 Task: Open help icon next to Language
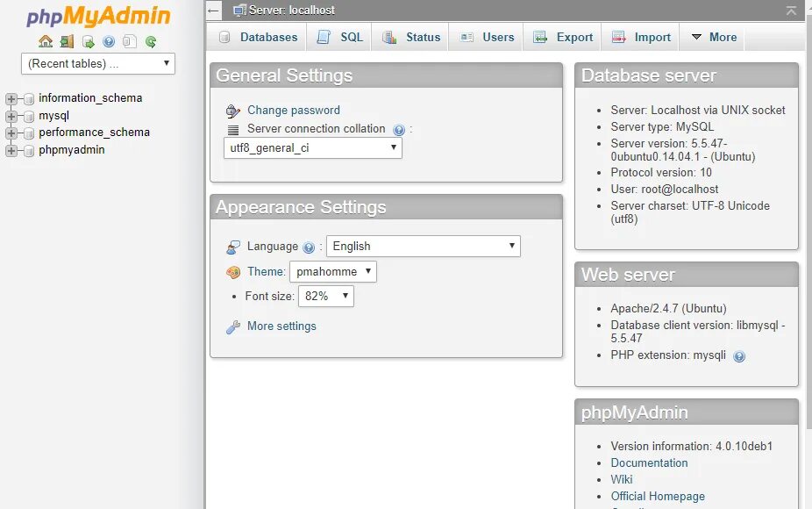309,247
